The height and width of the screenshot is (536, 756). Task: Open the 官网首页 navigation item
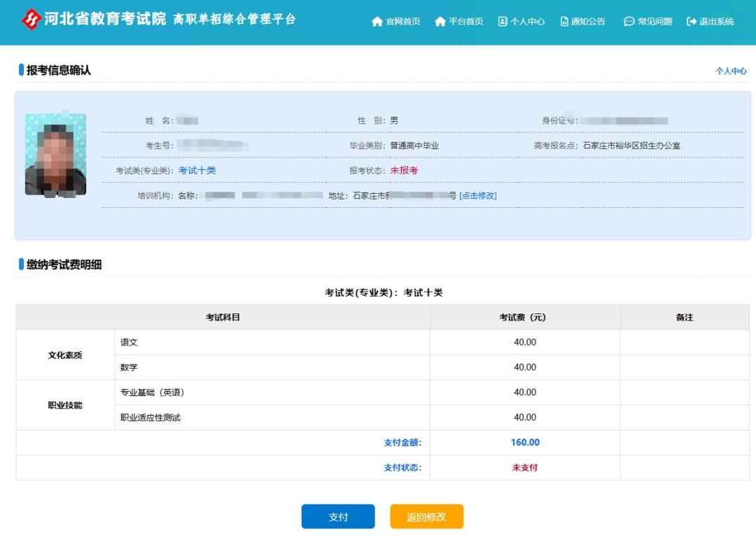(402, 22)
